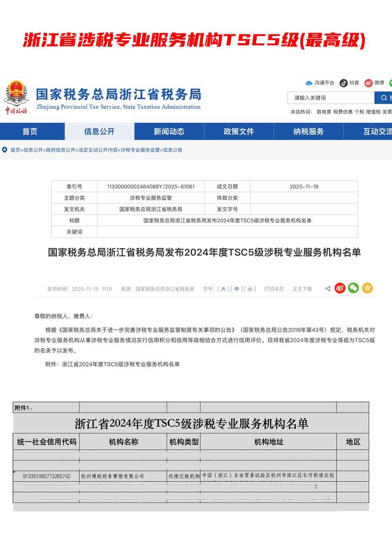Screen dimensions: 392x554
Task: Open the 抖音 icon link
Action: (344, 83)
